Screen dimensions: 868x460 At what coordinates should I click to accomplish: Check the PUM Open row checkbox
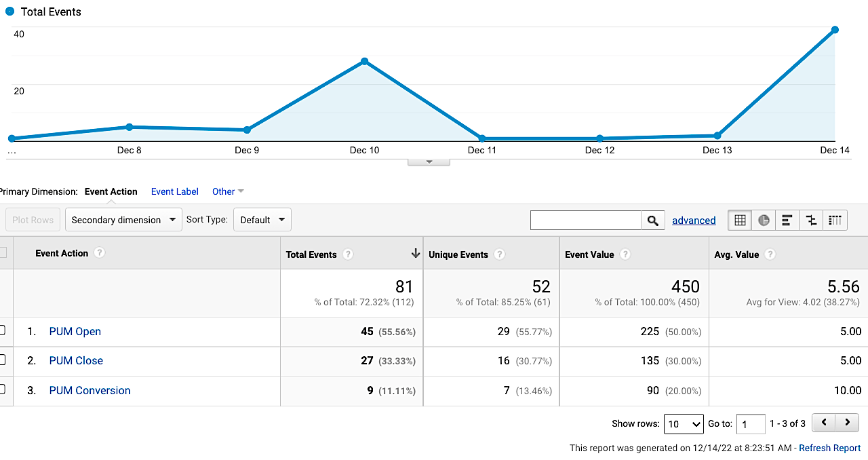tap(1, 332)
